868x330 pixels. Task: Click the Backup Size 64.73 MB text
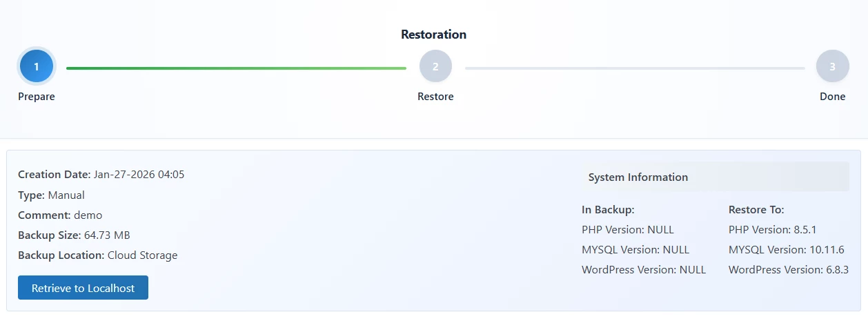[x=74, y=235]
